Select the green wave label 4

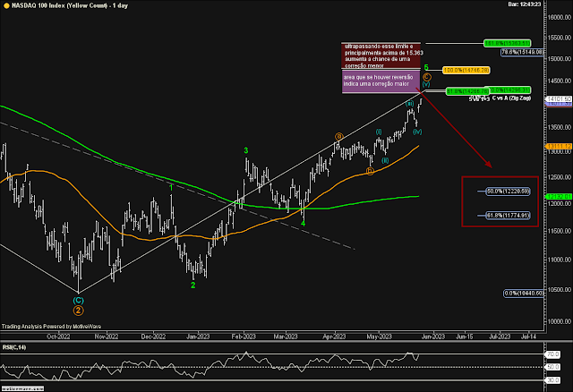click(303, 224)
